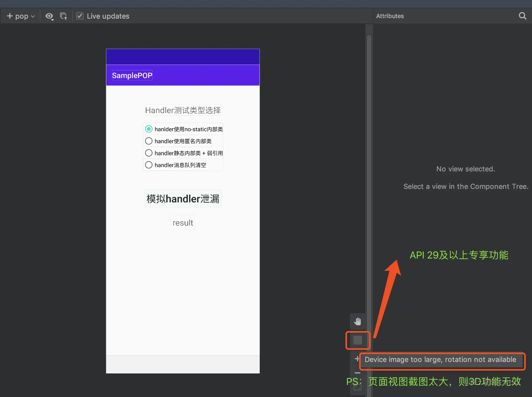Click the 3D rotation view cube icon
This screenshot has height=397, width=532.
[x=357, y=340]
